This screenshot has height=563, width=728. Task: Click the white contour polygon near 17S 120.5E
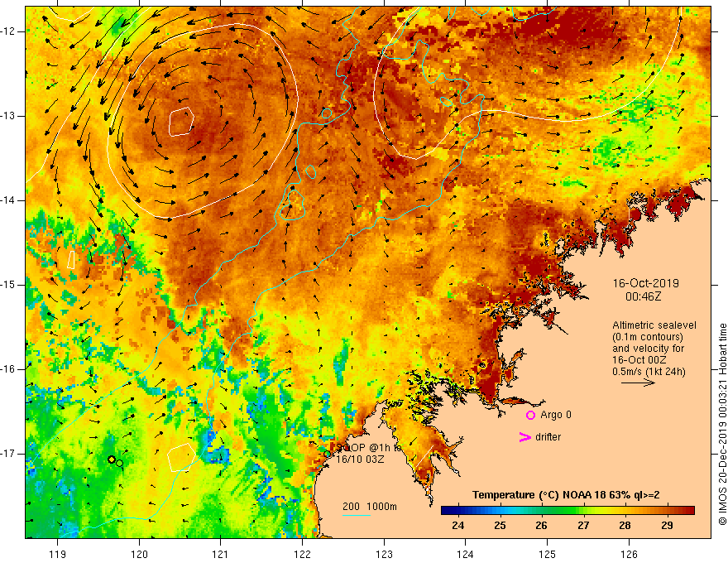point(181,458)
